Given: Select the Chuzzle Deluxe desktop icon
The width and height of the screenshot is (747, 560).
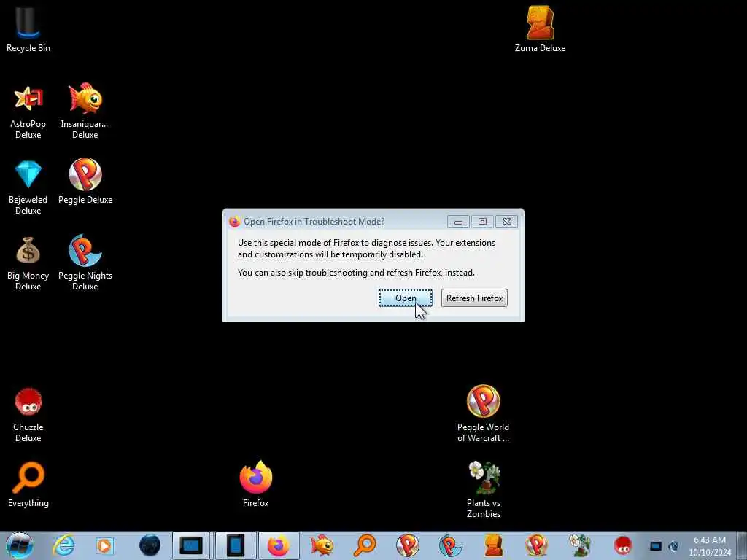Looking at the screenshot, I should [x=28, y=415].
